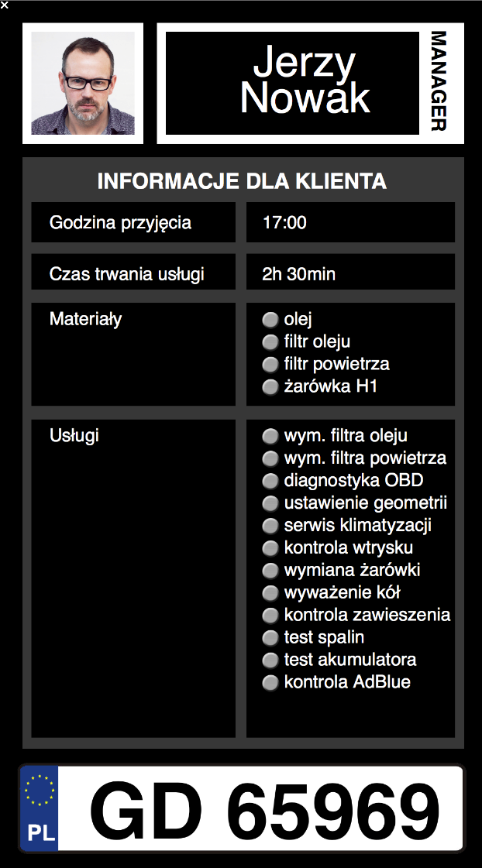Toggle the filtr oleju indicator
The width and height of the screenshot is (482, 868).
[270, 341]
